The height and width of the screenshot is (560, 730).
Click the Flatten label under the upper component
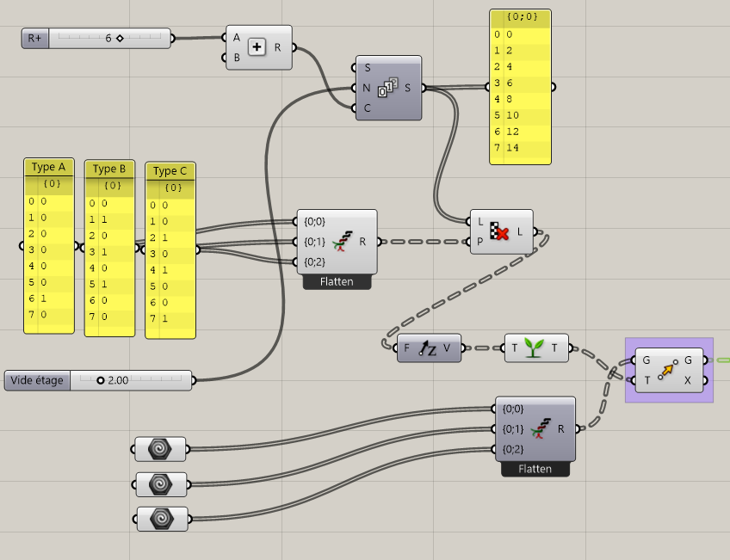pyautogui.click(x=336, y=281)
